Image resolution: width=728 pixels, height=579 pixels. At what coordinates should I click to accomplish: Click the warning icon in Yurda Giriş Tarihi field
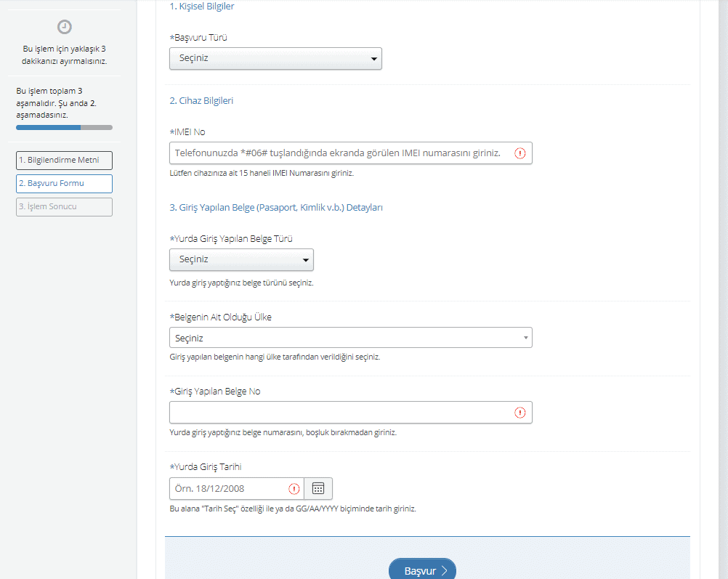click(x=294, y=488)
